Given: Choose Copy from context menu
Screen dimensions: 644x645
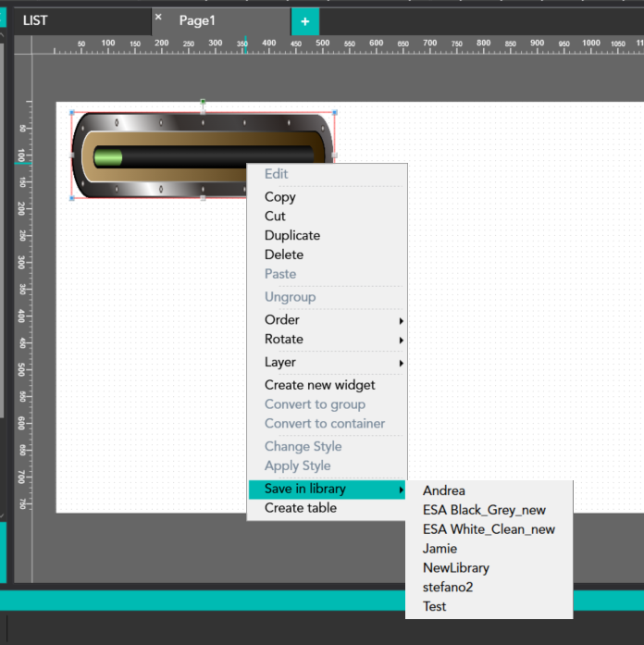Looking at the screenshot, I should pos(280,196).
